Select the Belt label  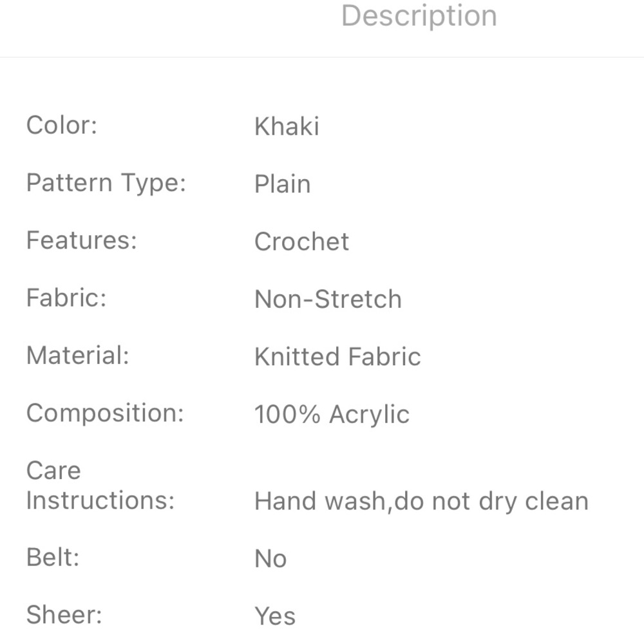point(53,557)
